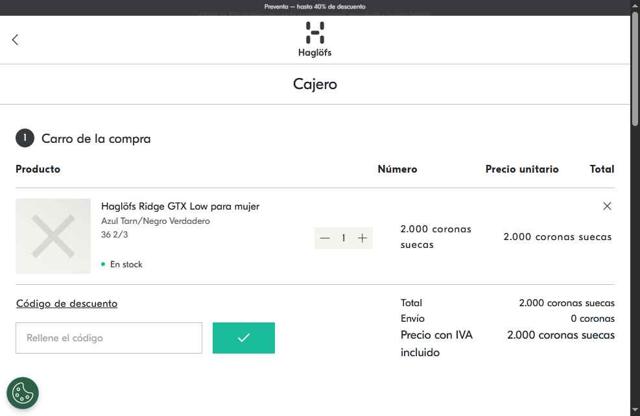Open 'Haglöfs Ridge GTX Low para mujer' product
The width and height of the screenshot is (640, 416).
pos(180,206)
